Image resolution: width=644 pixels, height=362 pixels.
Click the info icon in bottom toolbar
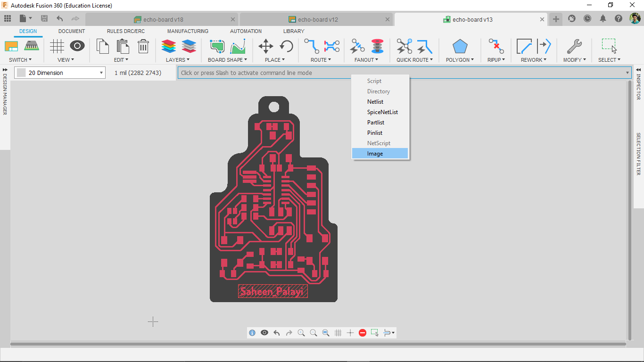click(252, 333)
